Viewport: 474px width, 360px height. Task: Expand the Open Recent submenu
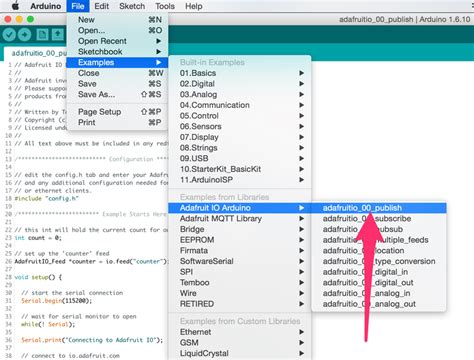[117, 41]
